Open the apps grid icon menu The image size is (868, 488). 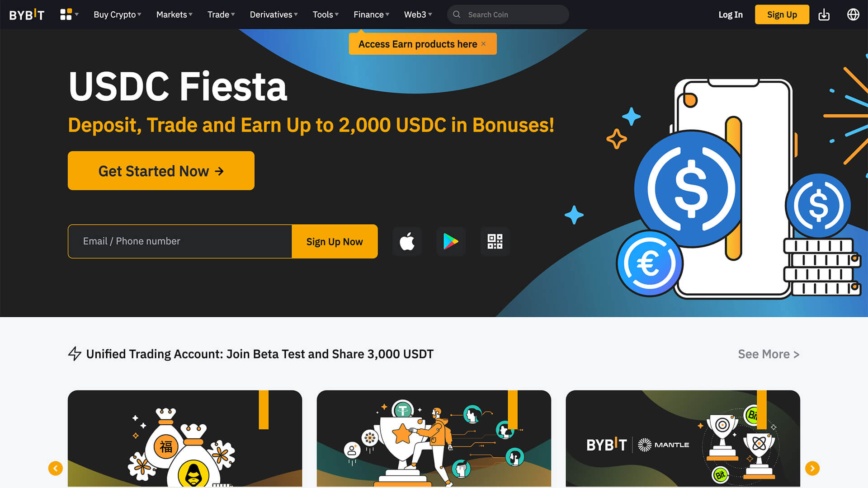69,14
